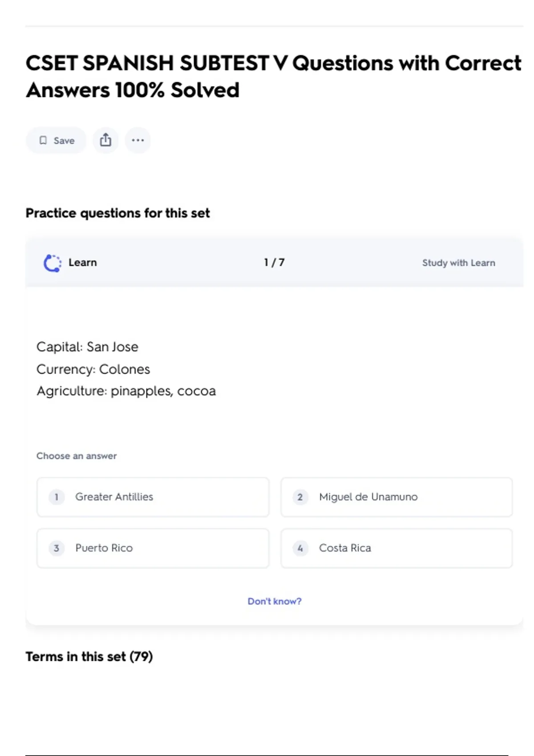The height and width of the screenshot is (756, 534).
Task: Choose Puerto Rico as the answer
Action: click(153, 548)
